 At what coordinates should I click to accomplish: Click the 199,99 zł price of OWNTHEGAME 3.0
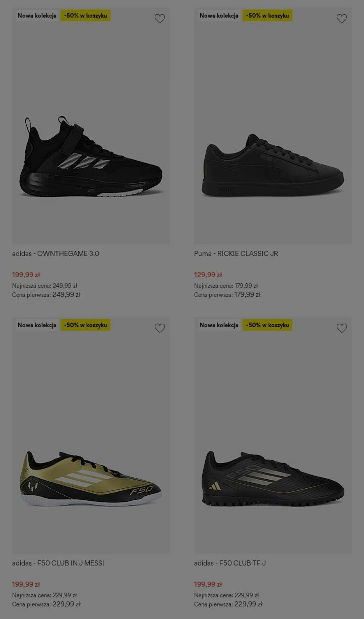click(26, 275)
